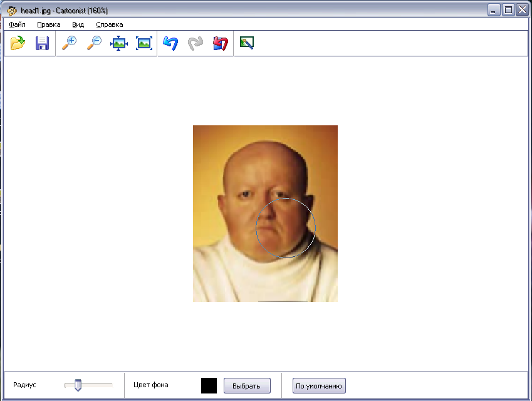Click the open file folder icon
The height and width of the screenshot is (401, 532).
18,43
